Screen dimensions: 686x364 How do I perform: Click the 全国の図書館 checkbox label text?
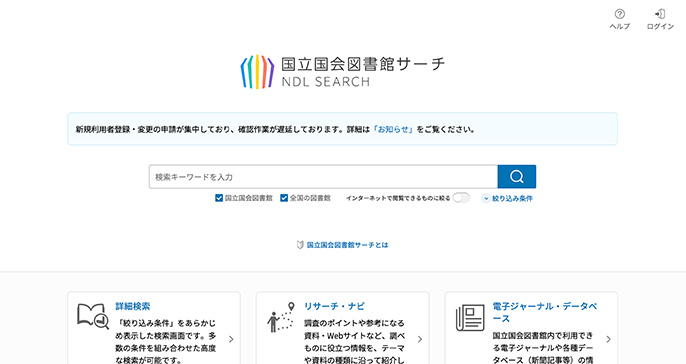click(x=310, y=198)
